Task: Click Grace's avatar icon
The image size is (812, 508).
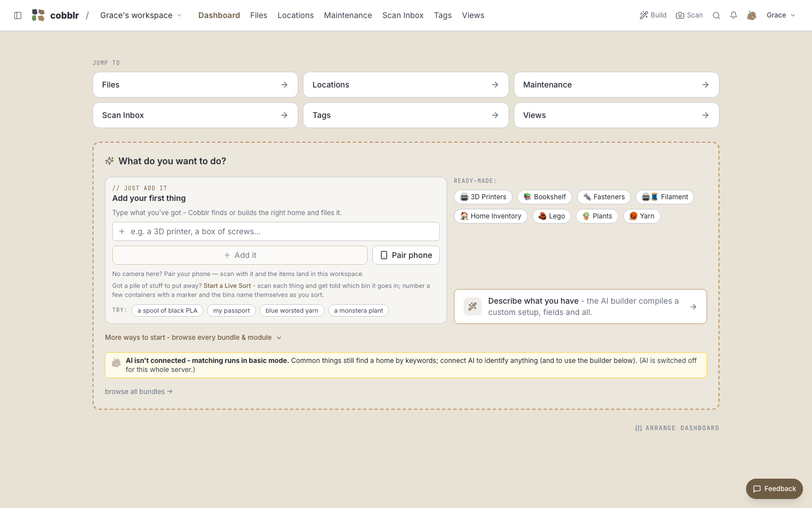Action: 752,15
